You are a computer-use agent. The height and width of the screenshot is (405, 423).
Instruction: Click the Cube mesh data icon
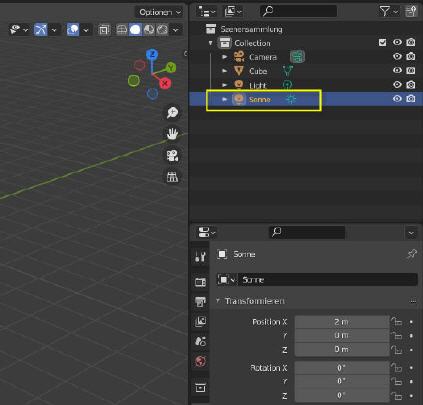point(288,71)
